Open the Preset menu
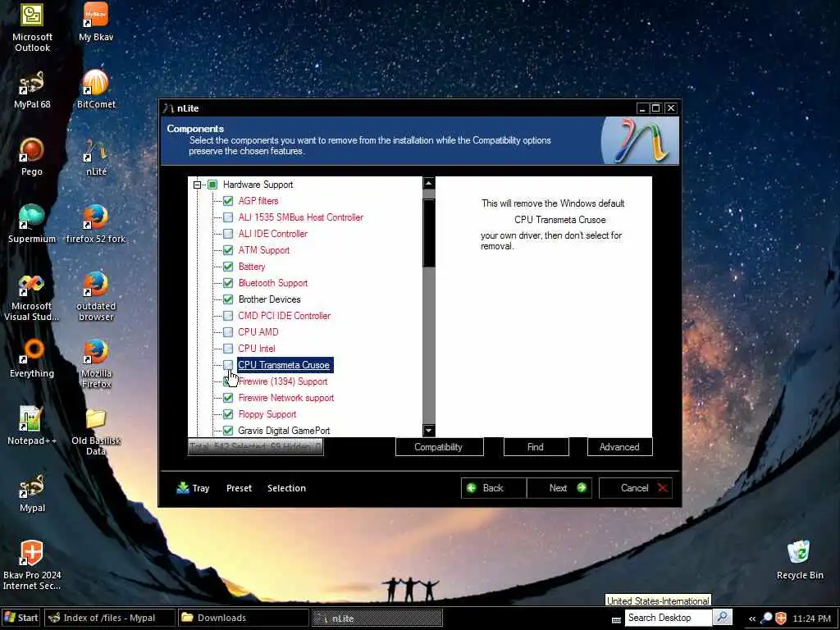The height and width of the screenshot is (630, 840). coord(239,488)
